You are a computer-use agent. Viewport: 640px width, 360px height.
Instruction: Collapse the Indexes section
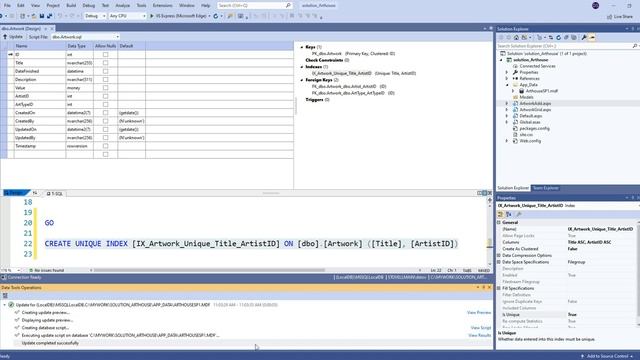302,67
